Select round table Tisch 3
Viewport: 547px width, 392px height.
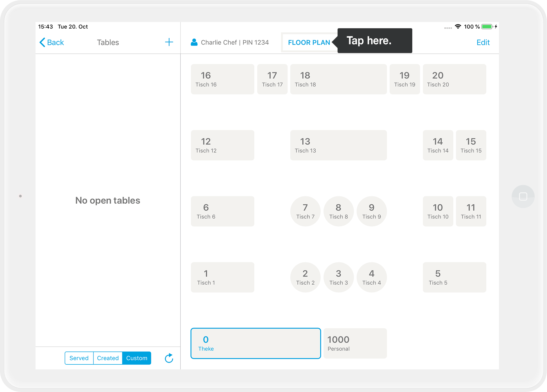338,277
